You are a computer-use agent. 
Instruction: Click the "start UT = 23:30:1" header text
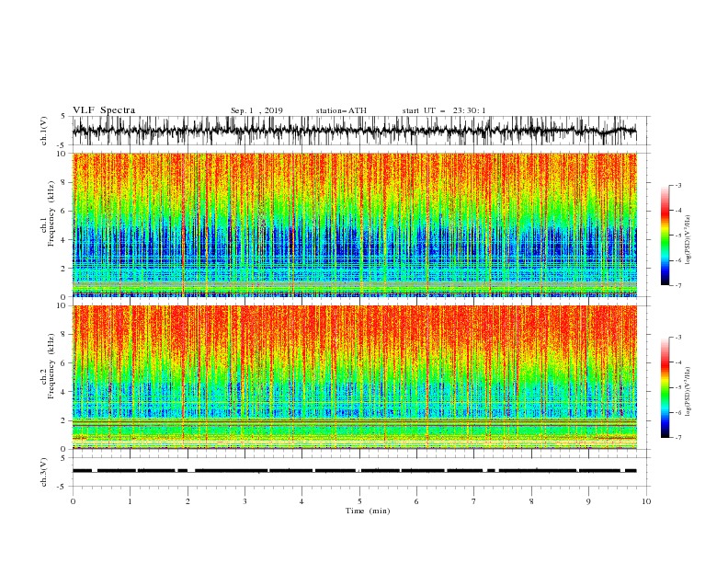click(x=443, y=110)
